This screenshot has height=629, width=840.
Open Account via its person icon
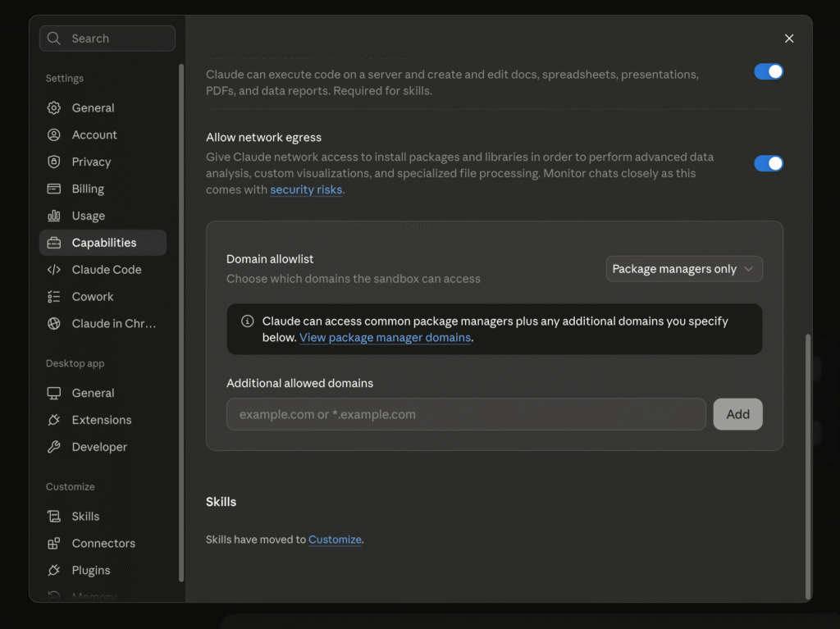click(x=53, y=134)
